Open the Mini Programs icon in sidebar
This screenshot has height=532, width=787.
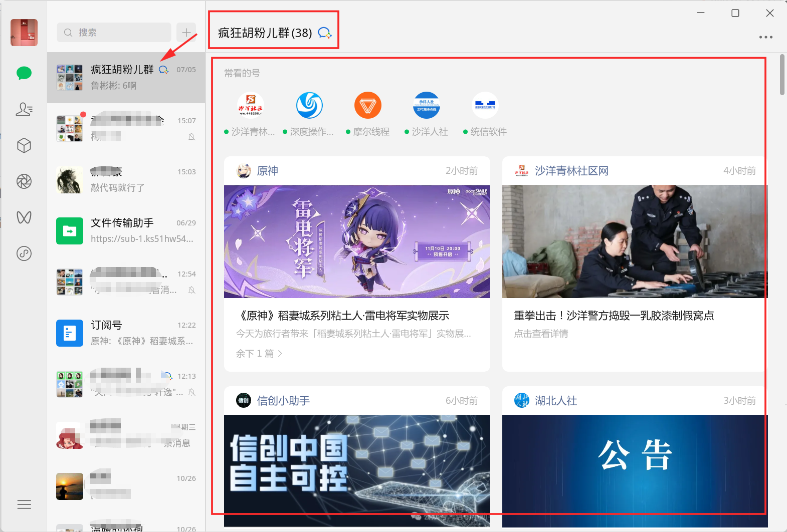pyautogui.click(x=24, y=253)
